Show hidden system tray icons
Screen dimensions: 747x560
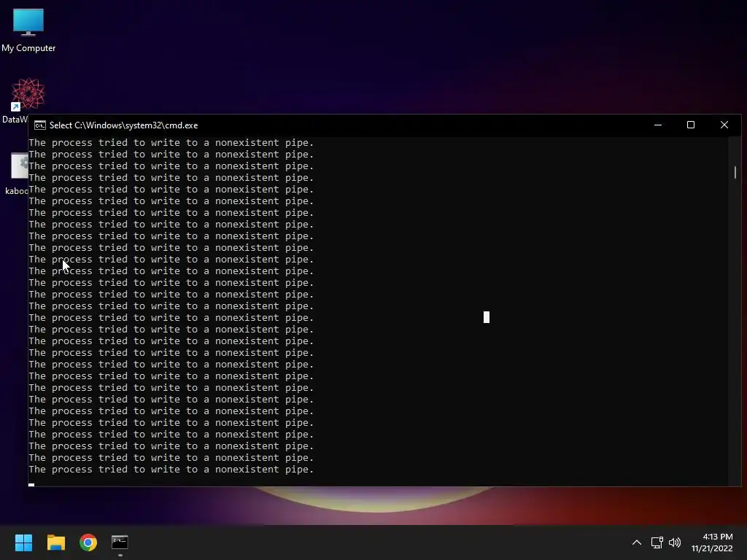636,542
